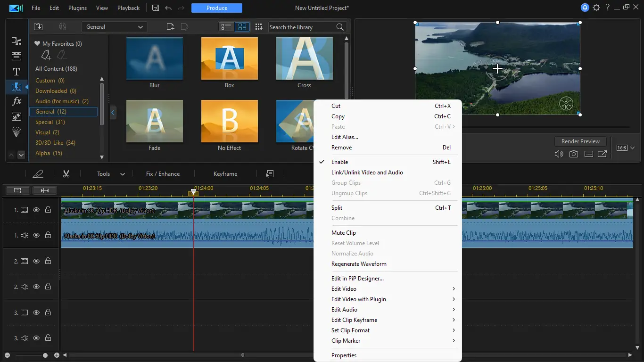Open the Effects room fx icon
The height and width of the screenshot is (362, 644).
[x=17, y=101]
